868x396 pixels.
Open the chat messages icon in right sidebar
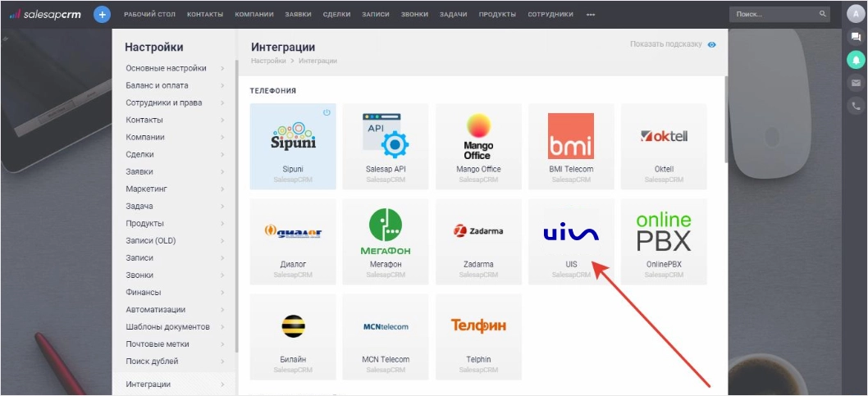(x=856, y=37)
